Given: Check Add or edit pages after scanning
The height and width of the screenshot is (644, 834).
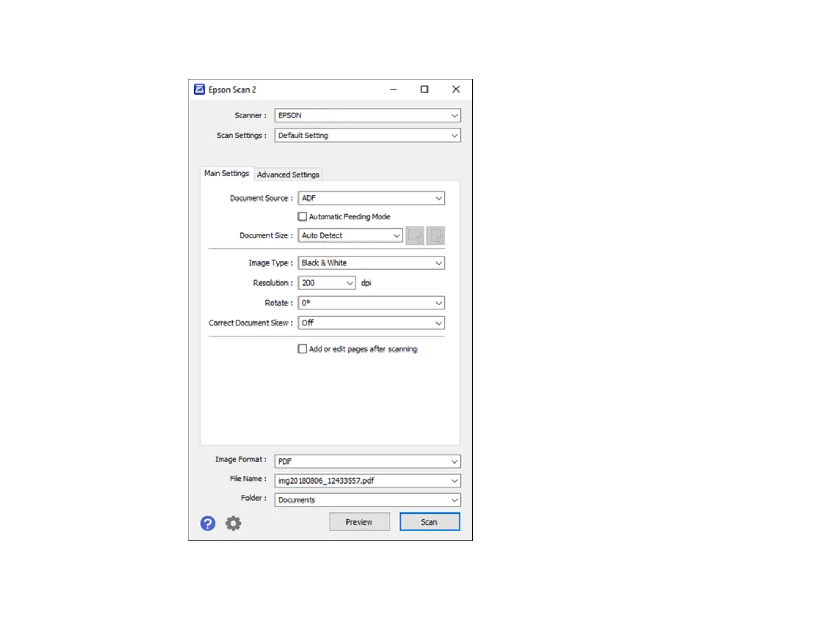Looking at the screenshot, I should click(x=303, y=349).
